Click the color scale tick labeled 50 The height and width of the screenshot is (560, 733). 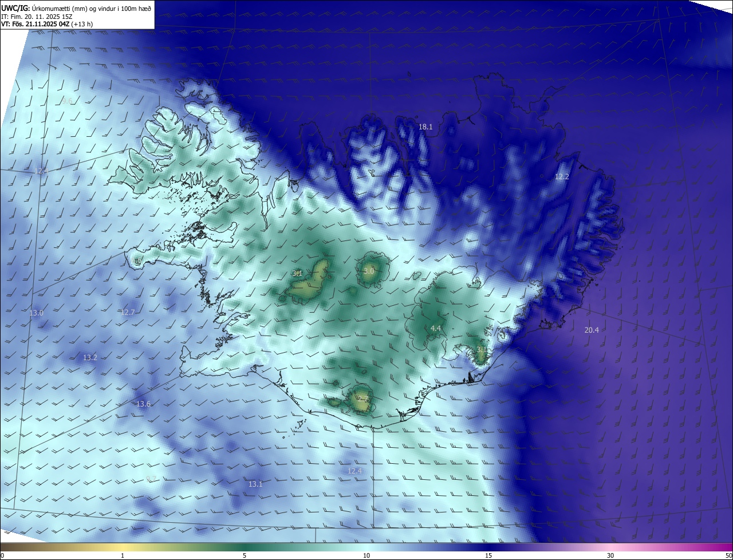pyautogui.click(x=728, y=555)
